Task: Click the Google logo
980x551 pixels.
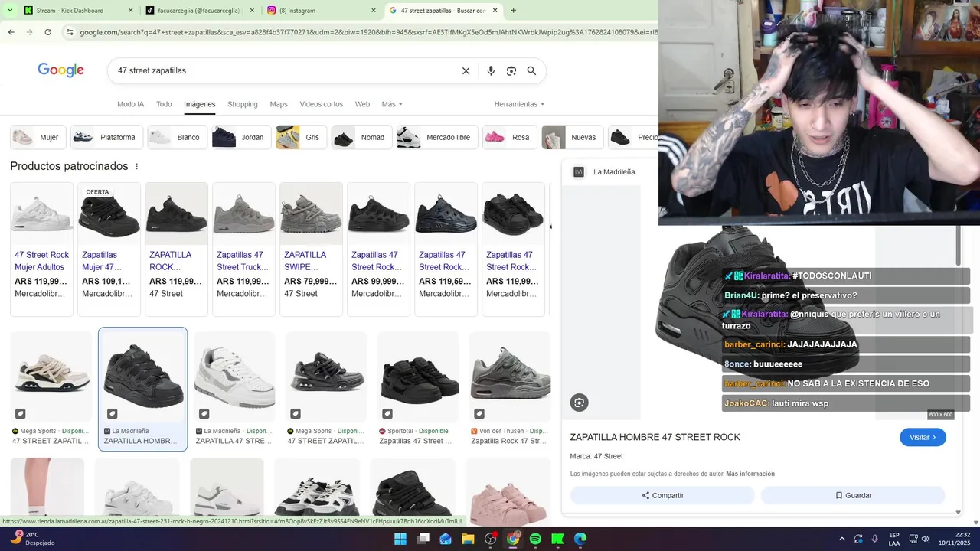Action: click(60, 70)
